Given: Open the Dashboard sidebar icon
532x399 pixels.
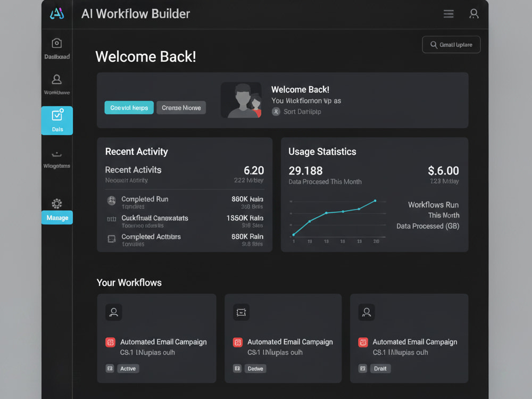Looking at the screenshot, I should (57, 43).
